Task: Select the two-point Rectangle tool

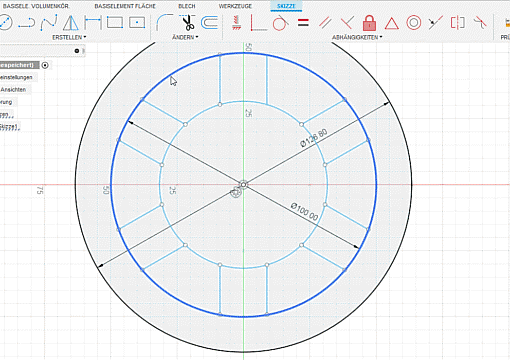Action: point(115,23)
